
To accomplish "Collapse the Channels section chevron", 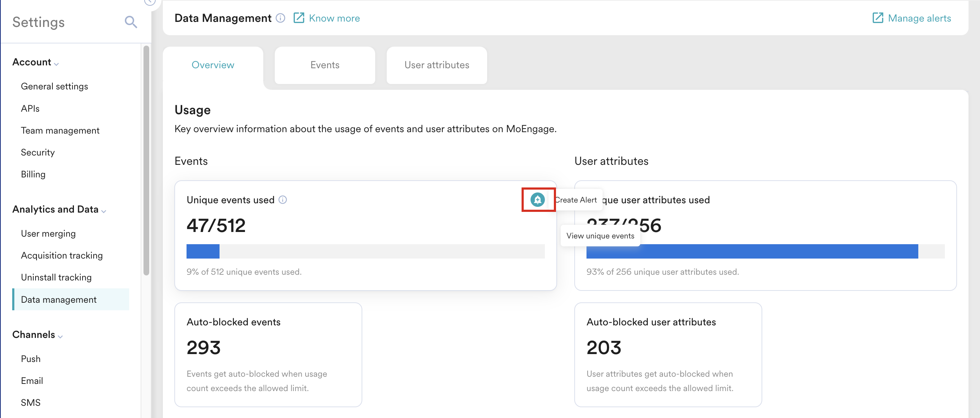I will tap(61, 336).
